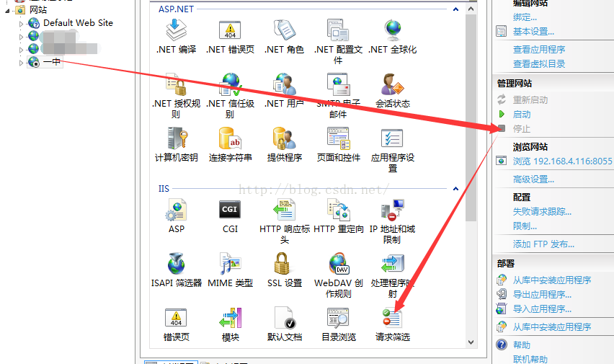Open the 计算机密钥 icon

pos(176,138)
